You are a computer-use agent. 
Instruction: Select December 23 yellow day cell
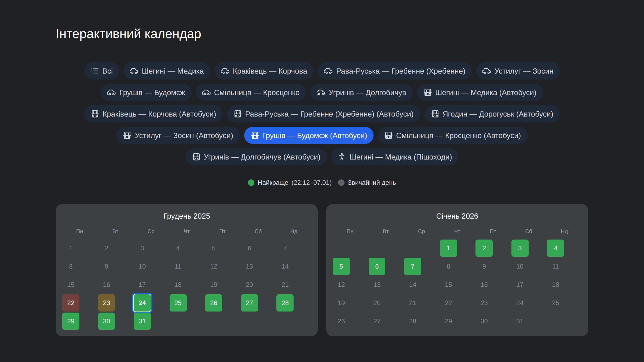[107, 303]
